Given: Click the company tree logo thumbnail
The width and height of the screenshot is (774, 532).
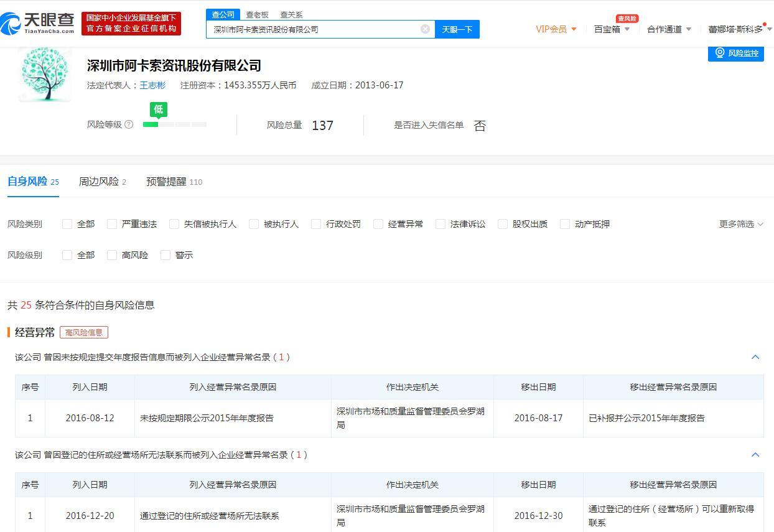Looking at the screenshot, I should [45, 74].
